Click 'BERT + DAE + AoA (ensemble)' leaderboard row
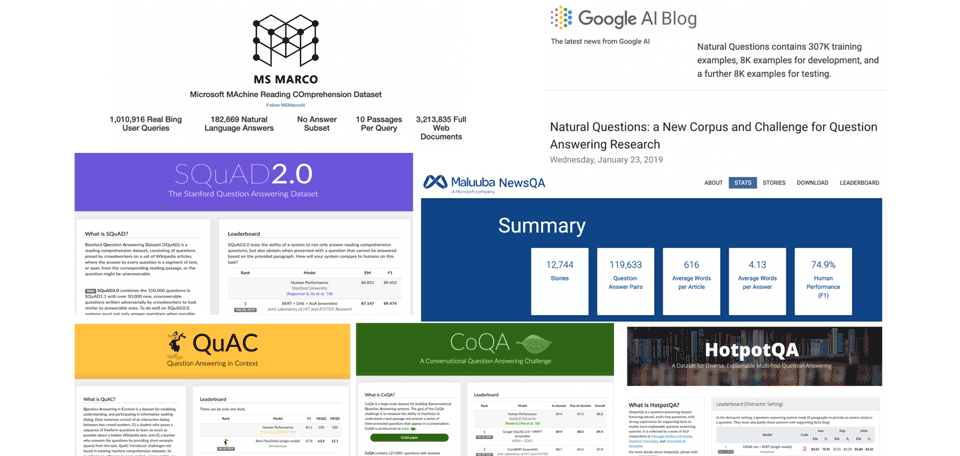The height and width of the screenshot is (456, 960). [313, 305]
